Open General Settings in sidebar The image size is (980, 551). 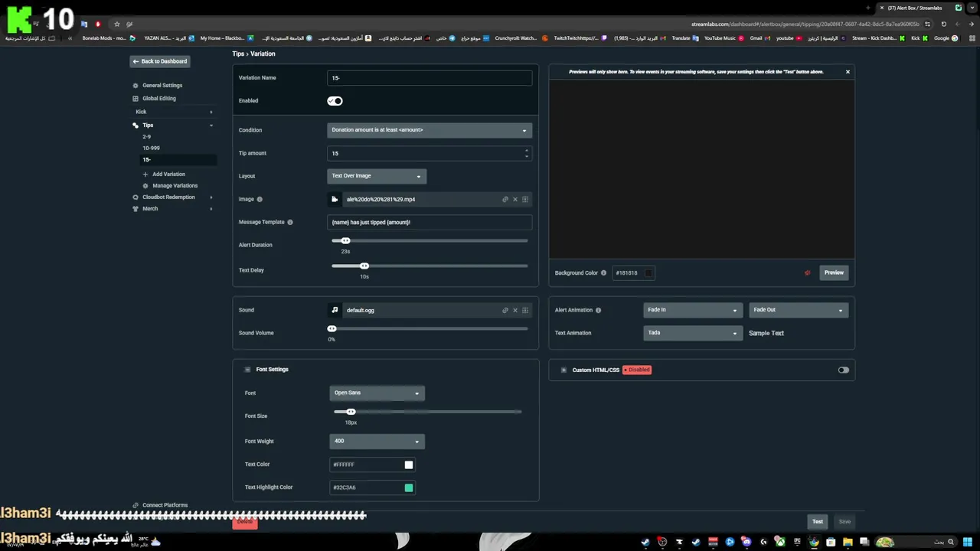click(x=162, y=86)
